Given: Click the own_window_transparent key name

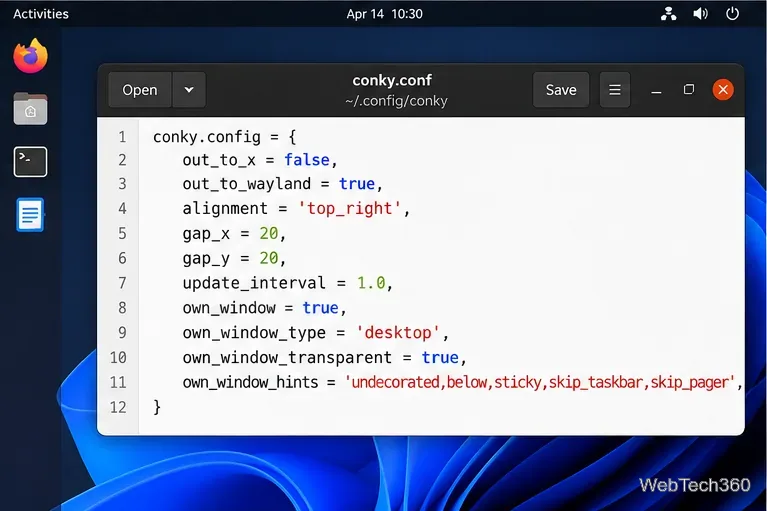Looking at the screenshot, I should (x=287, y=358).
